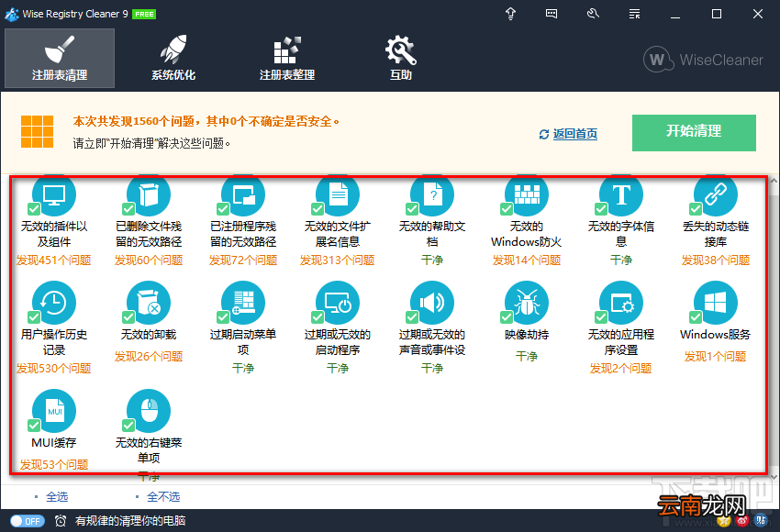
Task: Switch to the 系统优化 tab
Action: click(x=173, y=58)
